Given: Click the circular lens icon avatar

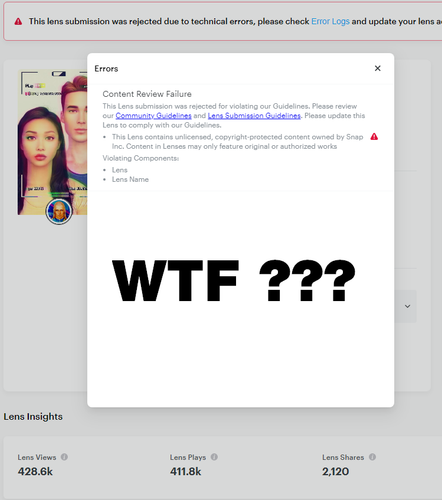Looking at the screenshot, I should point(59,211).
